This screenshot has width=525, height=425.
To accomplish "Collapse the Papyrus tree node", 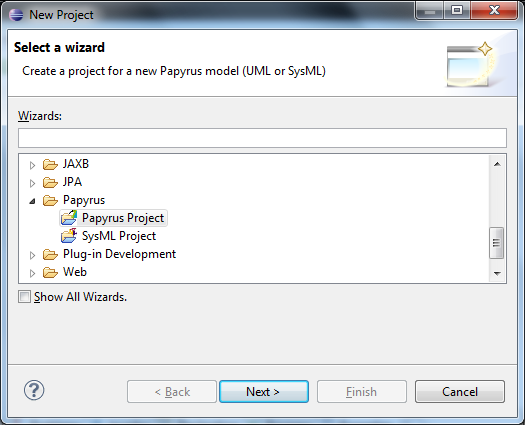I will (32, 201).
